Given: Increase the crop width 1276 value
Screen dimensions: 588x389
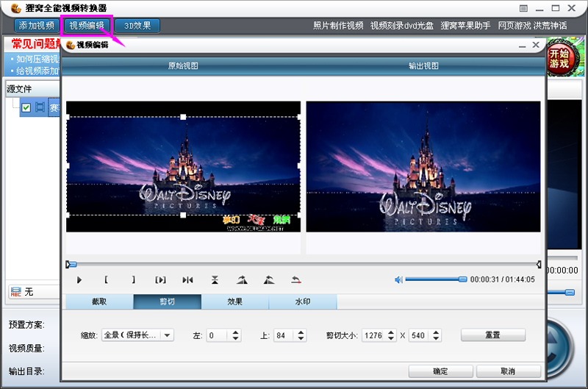Looking at the screenshot, I should point(391,332).
